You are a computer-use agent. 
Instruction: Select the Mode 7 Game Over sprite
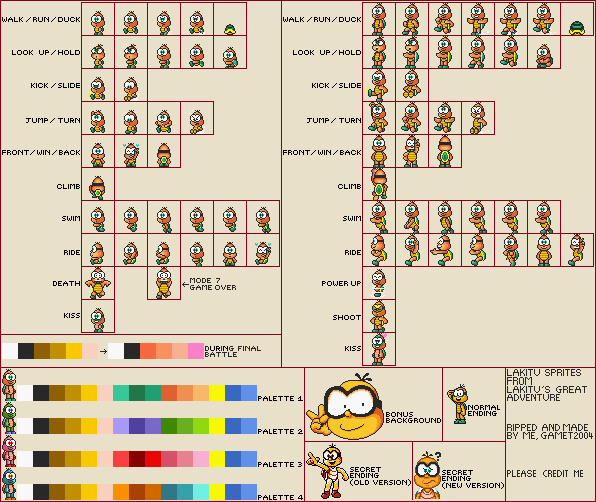pos(164,283)
